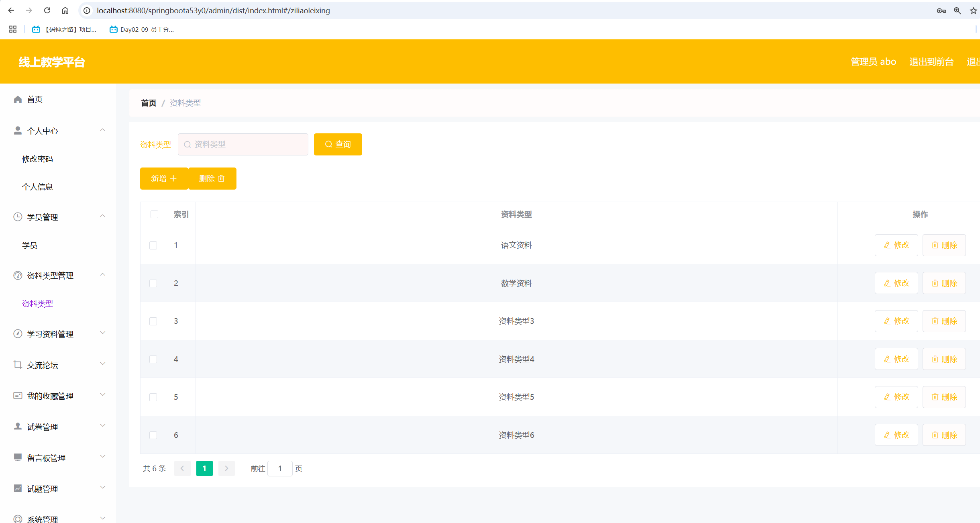Click 退出到前台 in header
The height and width of the screenshot is (523, 980).
tap(931, 62)
